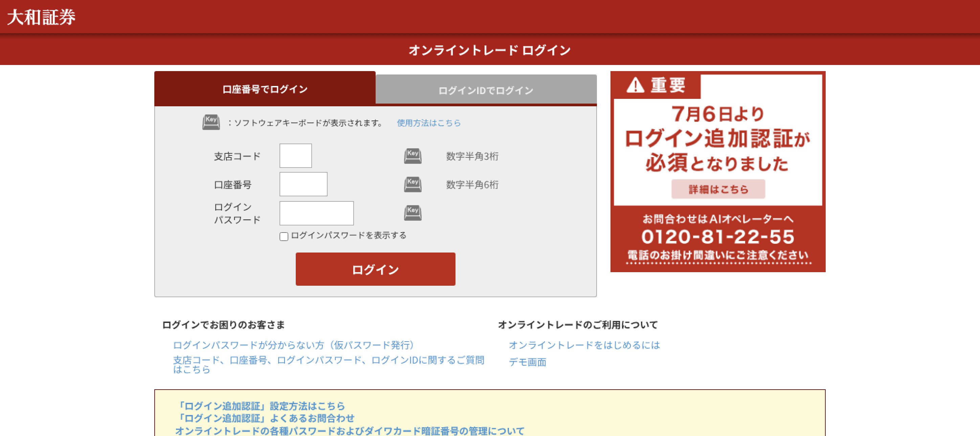Open the 使用方法はこちら link
This screenshot has height=436, width=980.
428,123
